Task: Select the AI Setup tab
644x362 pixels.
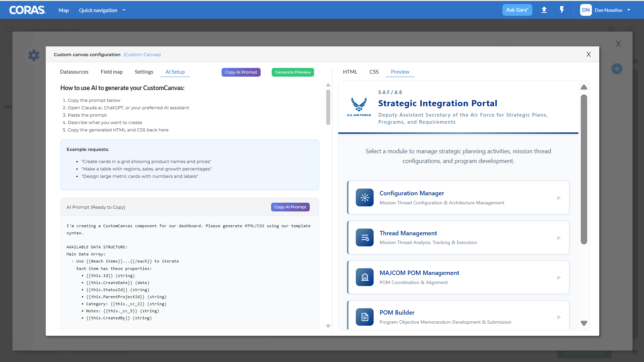Action: [175, 72]
